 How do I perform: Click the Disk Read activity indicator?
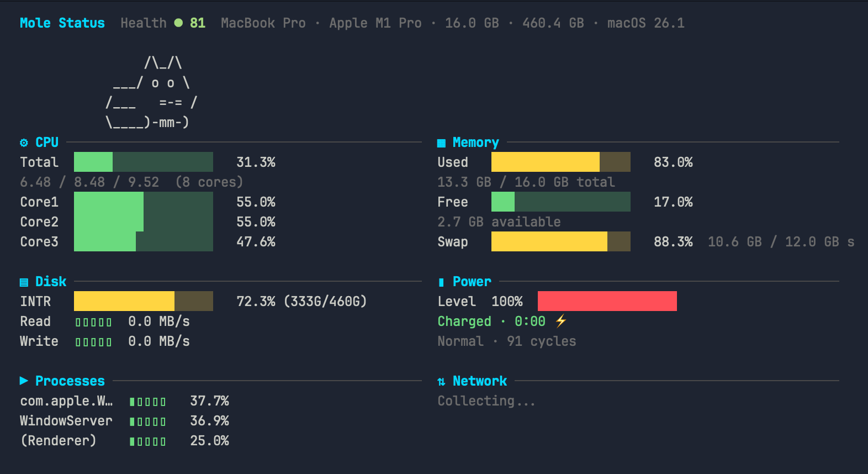tap(93, 322)
